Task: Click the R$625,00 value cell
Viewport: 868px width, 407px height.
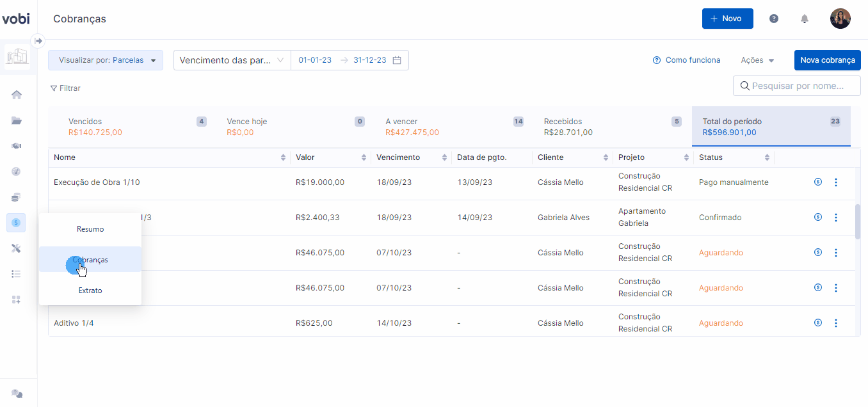Action: coord(314,323)
